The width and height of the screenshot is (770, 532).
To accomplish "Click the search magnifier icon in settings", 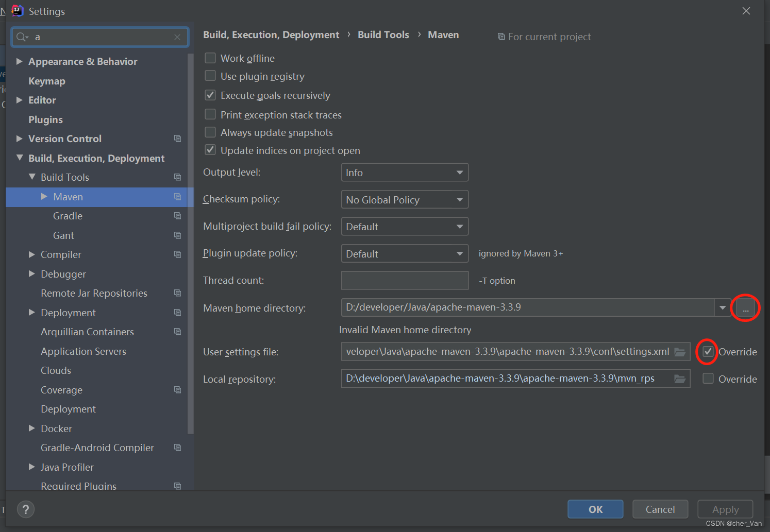I will coord(22,37).
